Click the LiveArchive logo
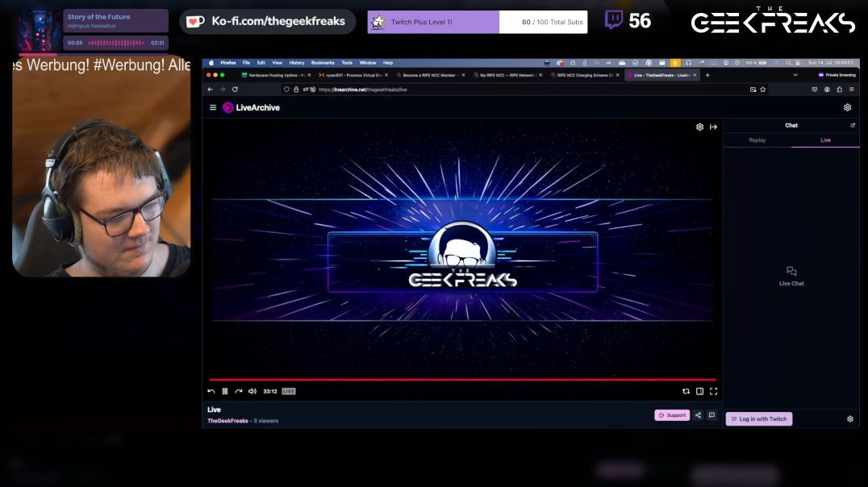 coord(251,107)
